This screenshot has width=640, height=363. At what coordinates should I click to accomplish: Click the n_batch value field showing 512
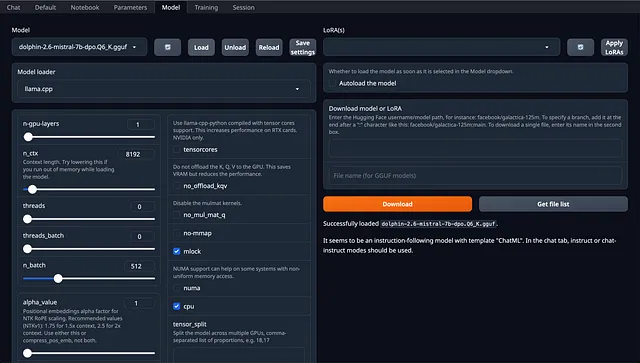pyautogui.click(x=140, y=266)
